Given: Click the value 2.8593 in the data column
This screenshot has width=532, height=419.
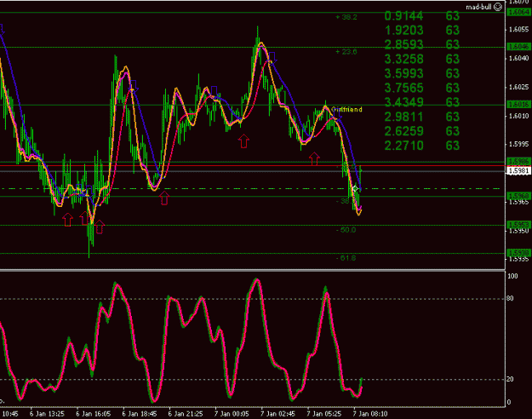Looking at the screenshot, I should (403, 44).
